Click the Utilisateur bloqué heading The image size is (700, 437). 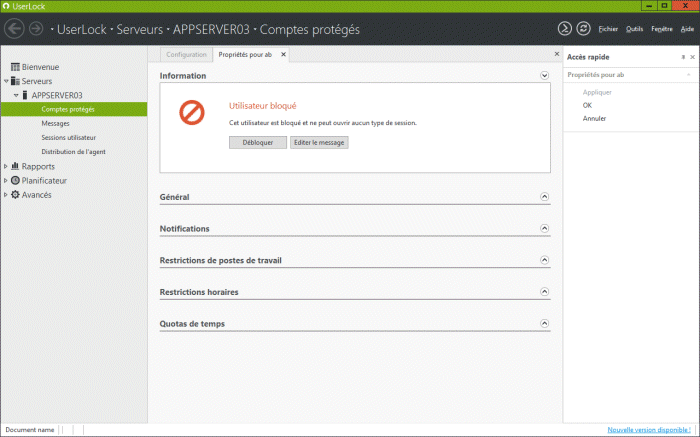click(x=262, y=106)
